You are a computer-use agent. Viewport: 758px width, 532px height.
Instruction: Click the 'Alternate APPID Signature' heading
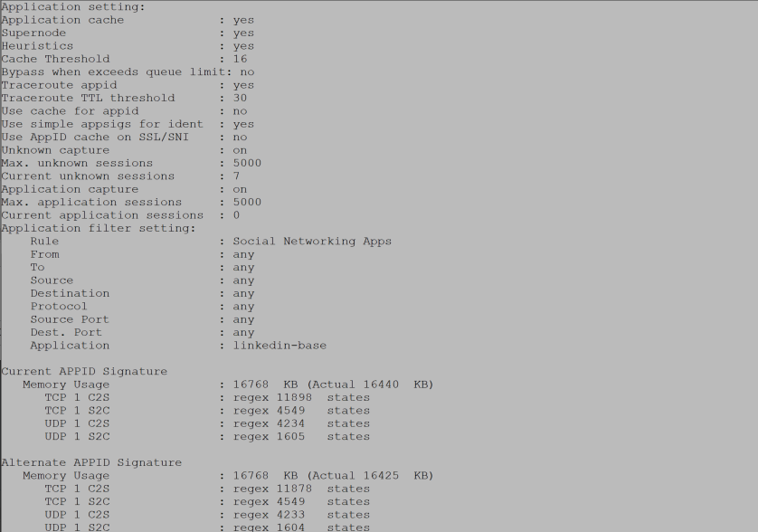coord(91,462)
